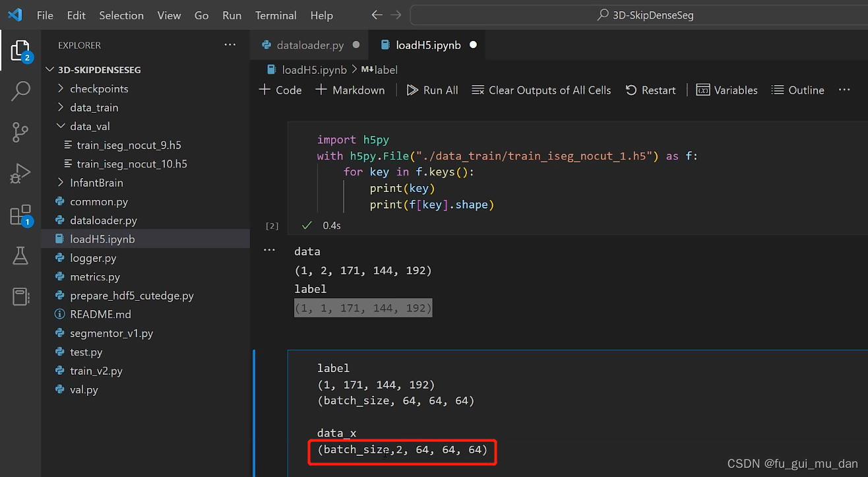
Task: Open cell output more actions ellipsis
Action: pos(269,251)
